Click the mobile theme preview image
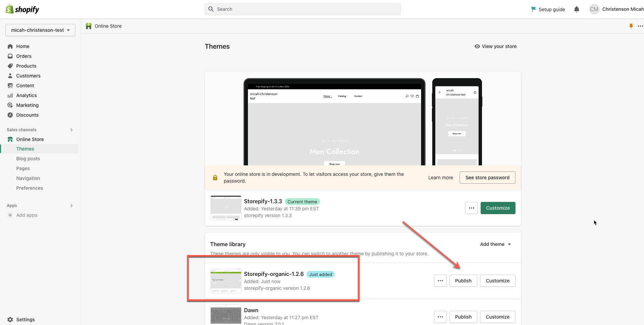The image size is (644, 325). [x=457, y=122]
